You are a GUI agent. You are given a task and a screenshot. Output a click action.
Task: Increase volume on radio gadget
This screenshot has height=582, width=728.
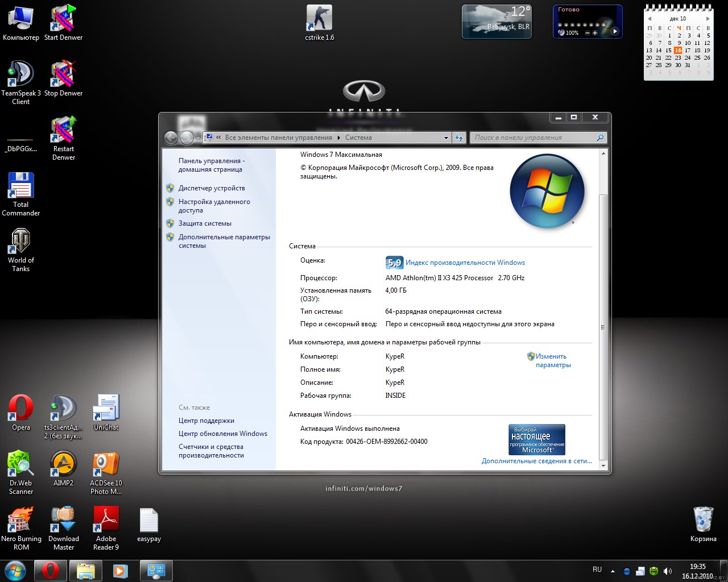pyautogui.click(x=595, y=33)
